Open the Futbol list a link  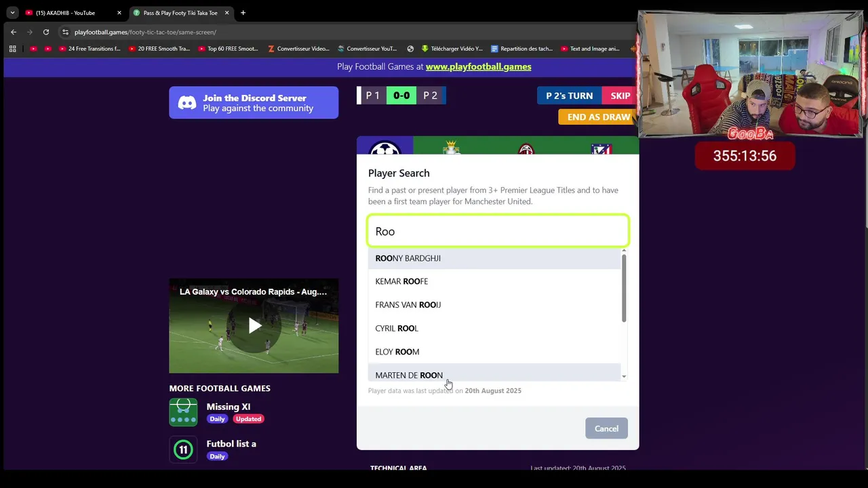(x=231, y=444)
